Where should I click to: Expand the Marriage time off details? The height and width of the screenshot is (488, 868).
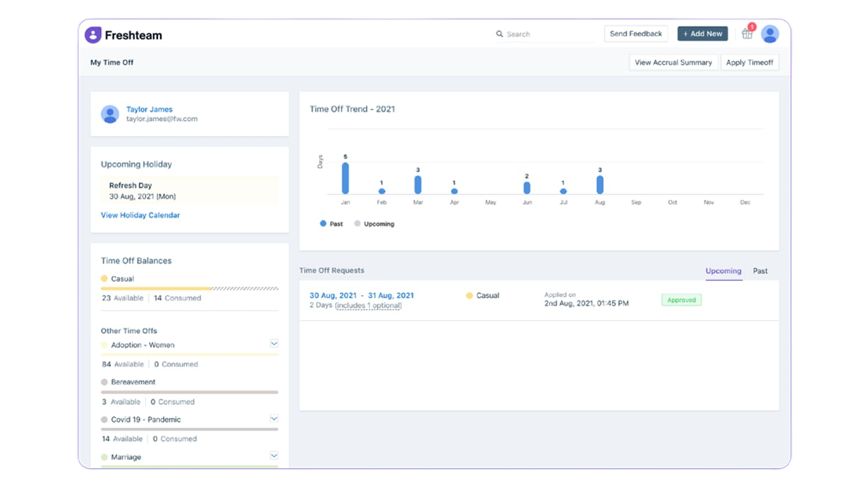tap(274, 456)
